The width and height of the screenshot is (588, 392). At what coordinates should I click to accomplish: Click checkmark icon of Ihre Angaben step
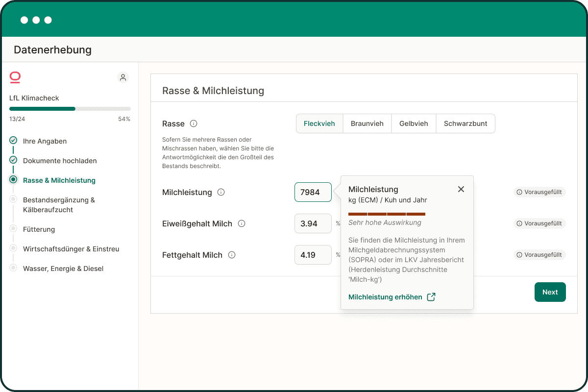coord(13,140)
